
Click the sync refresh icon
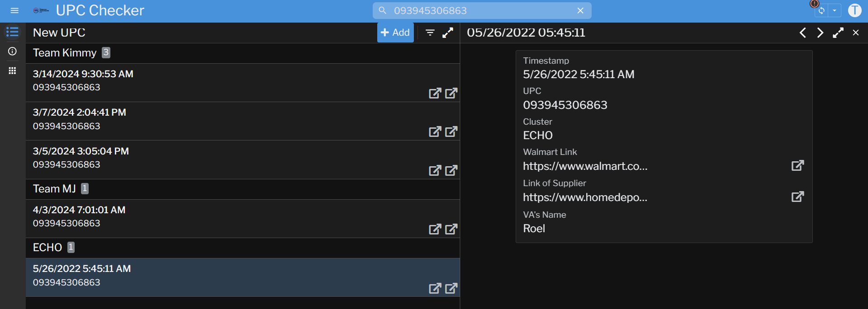821,10
